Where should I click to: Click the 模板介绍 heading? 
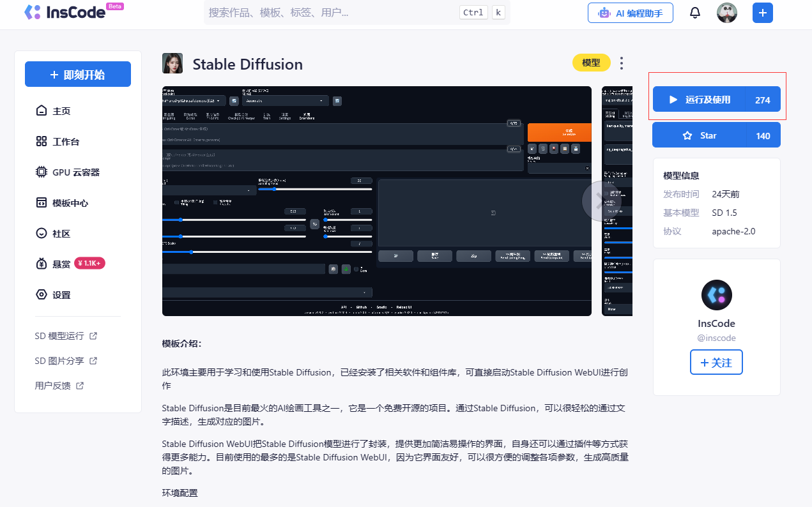click(181, 344)
